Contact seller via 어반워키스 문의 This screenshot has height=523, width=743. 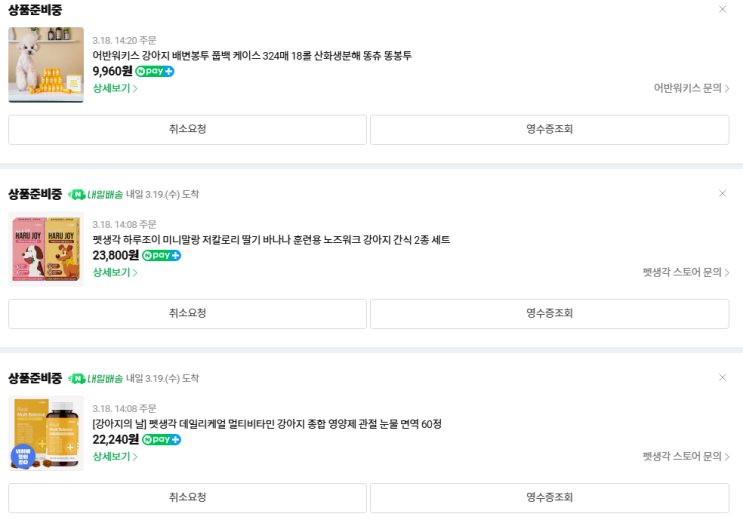[x=691, y=88]
